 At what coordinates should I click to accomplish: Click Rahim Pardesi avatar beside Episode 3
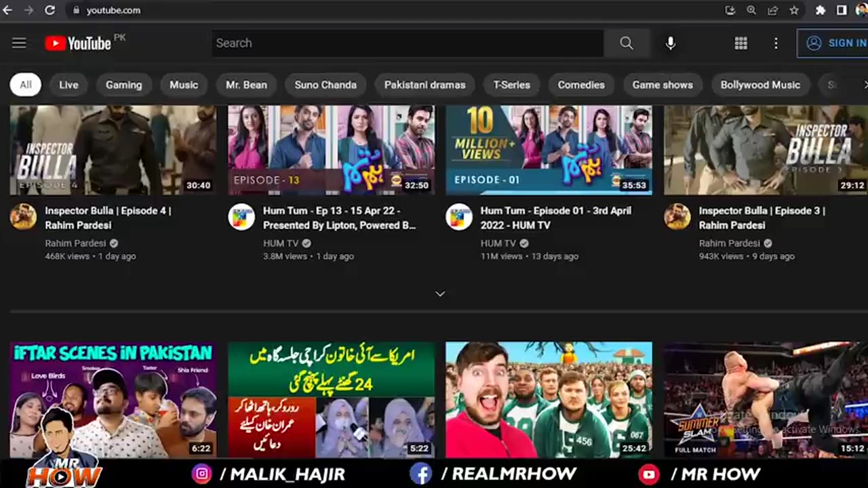click(677, 217)
